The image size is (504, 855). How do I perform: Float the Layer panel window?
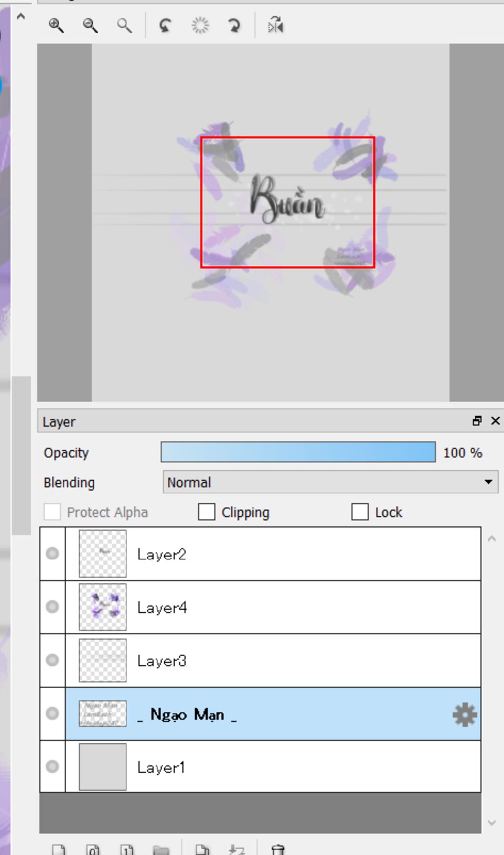click(x=477, y=421)
